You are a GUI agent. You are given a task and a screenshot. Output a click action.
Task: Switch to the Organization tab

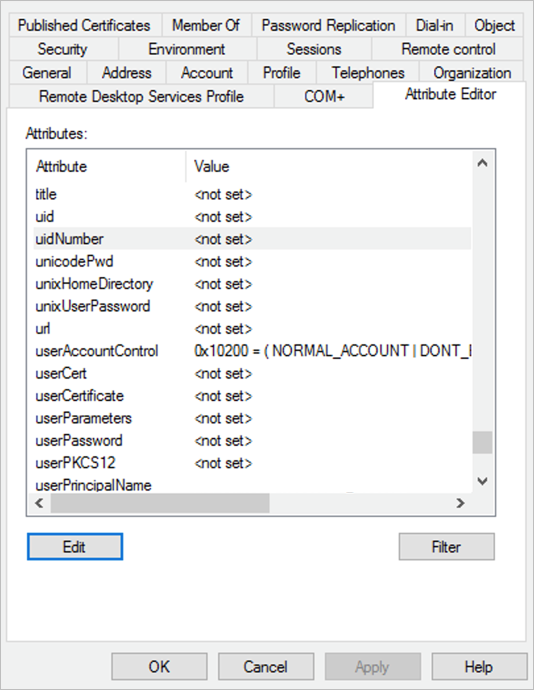472,73
